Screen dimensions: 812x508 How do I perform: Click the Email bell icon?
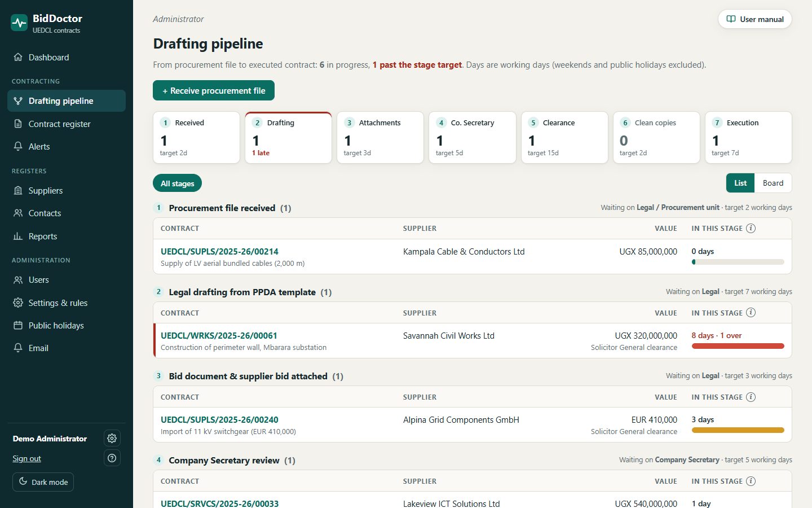(18, 348)
